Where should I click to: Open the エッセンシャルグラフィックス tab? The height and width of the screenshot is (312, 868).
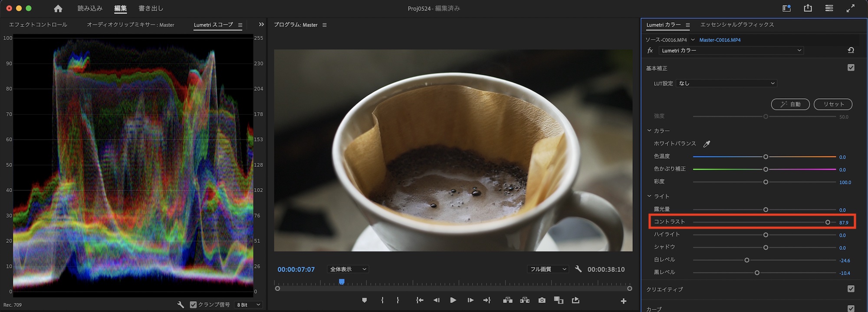click(737, 25)
